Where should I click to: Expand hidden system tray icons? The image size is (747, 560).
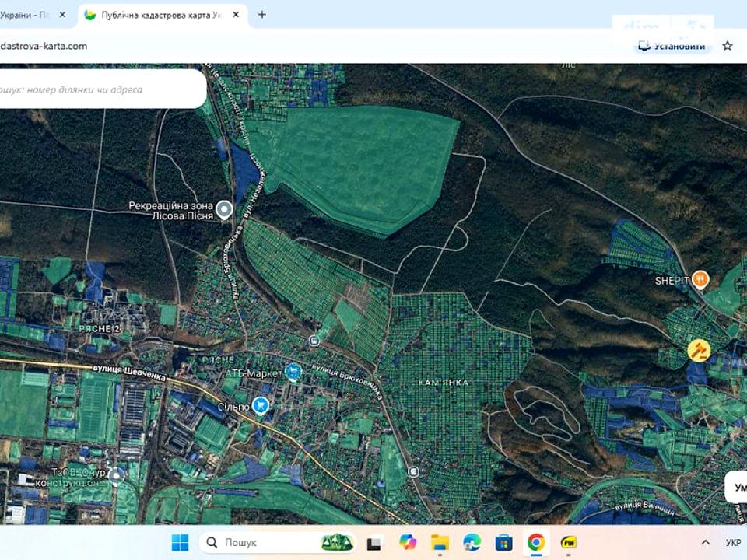coord(705,542)
